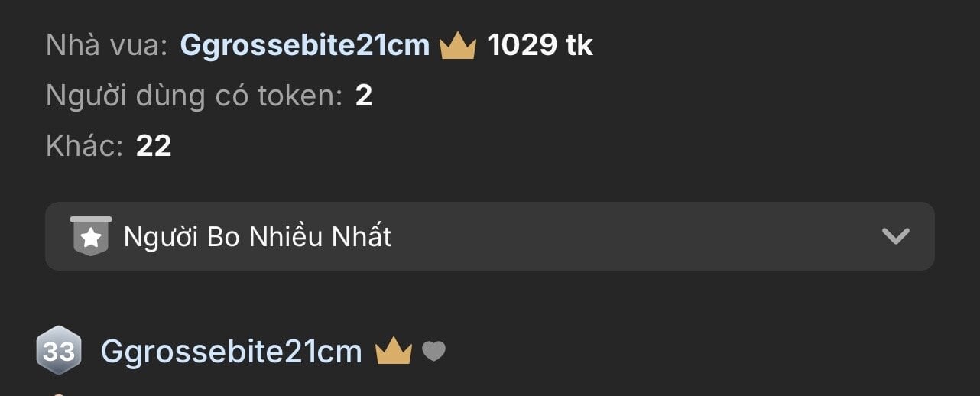The image size is (980, 396).
Task: Click the gray heart icon beside the username
Action: (x=433, y=352)
